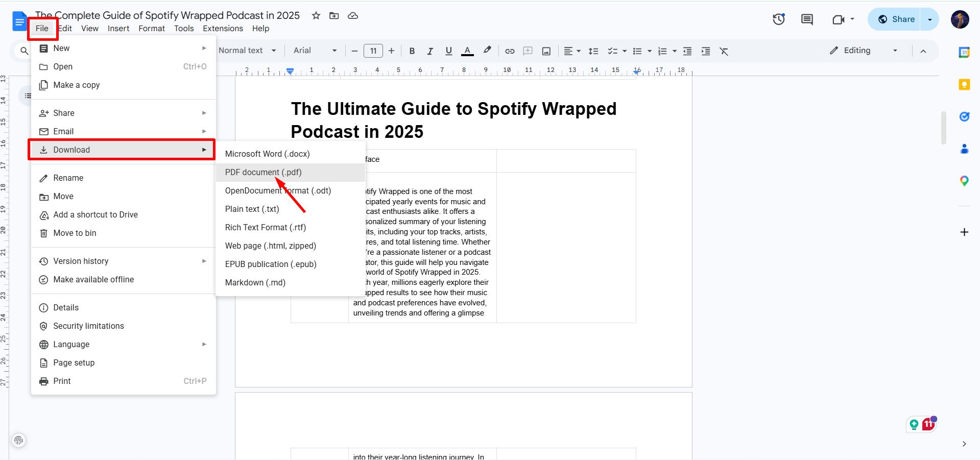Open the bulleted list options arrow
The width and height of the screenshot is (980, 460).
tap(650, 51)
